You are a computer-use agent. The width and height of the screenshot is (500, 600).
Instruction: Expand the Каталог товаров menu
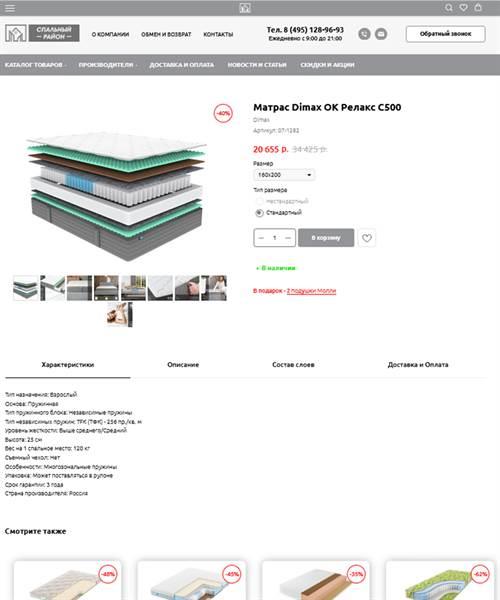34,65
